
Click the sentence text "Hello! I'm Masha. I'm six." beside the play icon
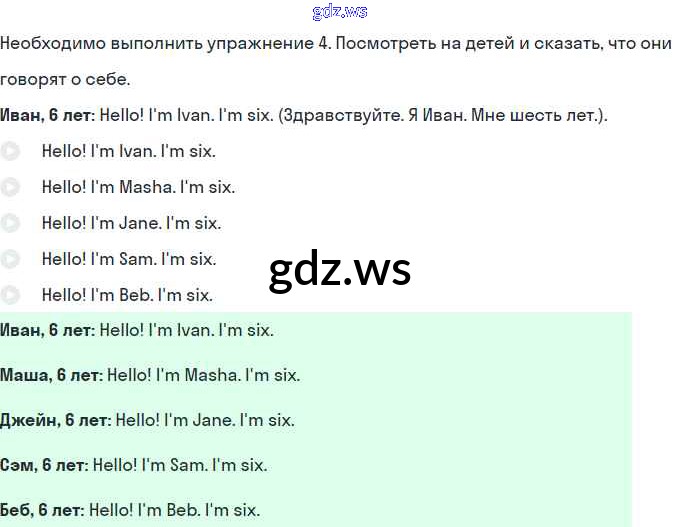(138, 187)
